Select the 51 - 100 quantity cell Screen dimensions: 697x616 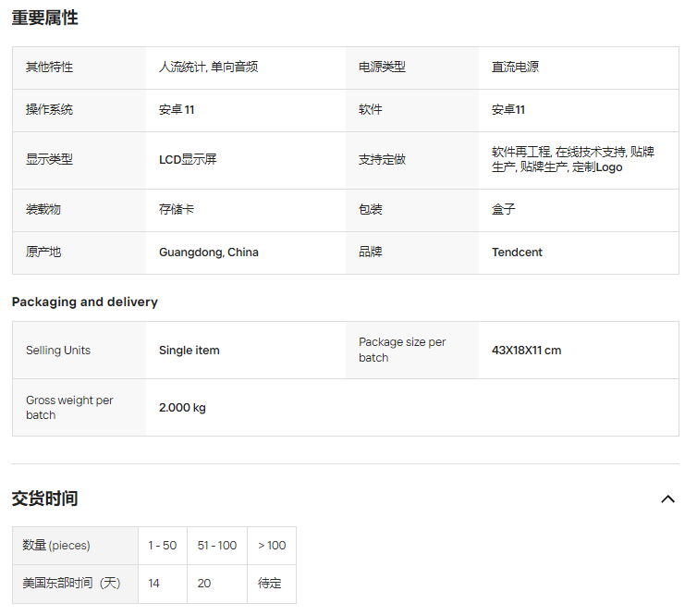tap(217, 546)
